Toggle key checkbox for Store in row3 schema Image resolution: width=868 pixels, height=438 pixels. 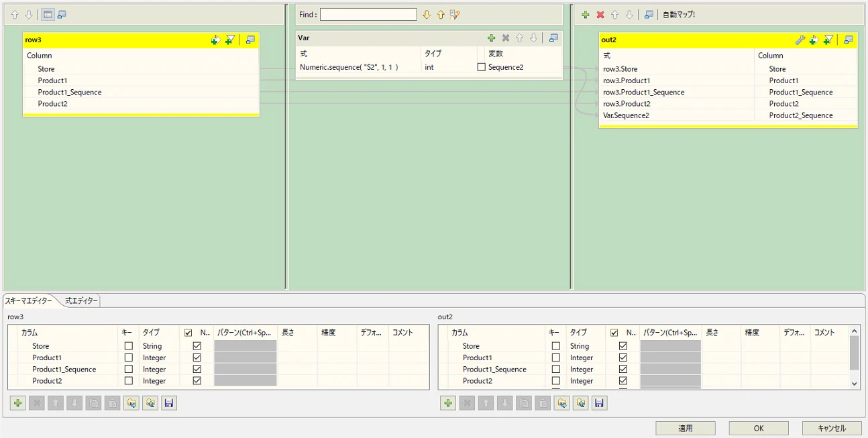tap(129, 346)
